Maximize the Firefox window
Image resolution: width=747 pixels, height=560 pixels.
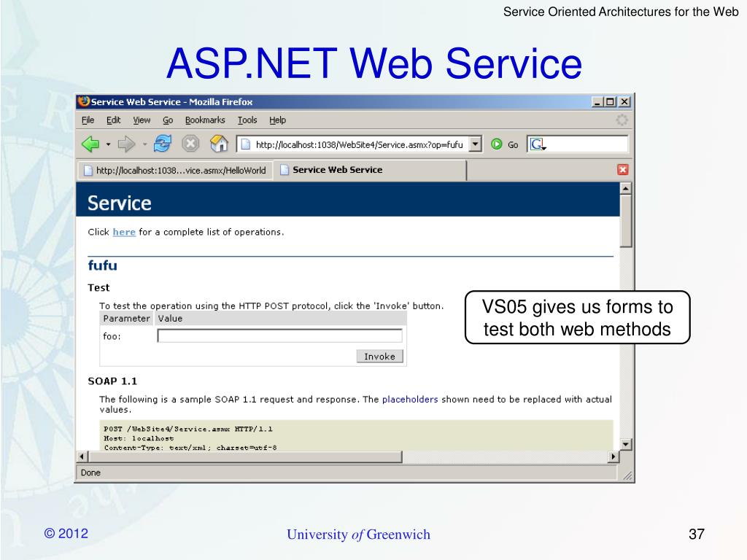(x=610, y=101)
